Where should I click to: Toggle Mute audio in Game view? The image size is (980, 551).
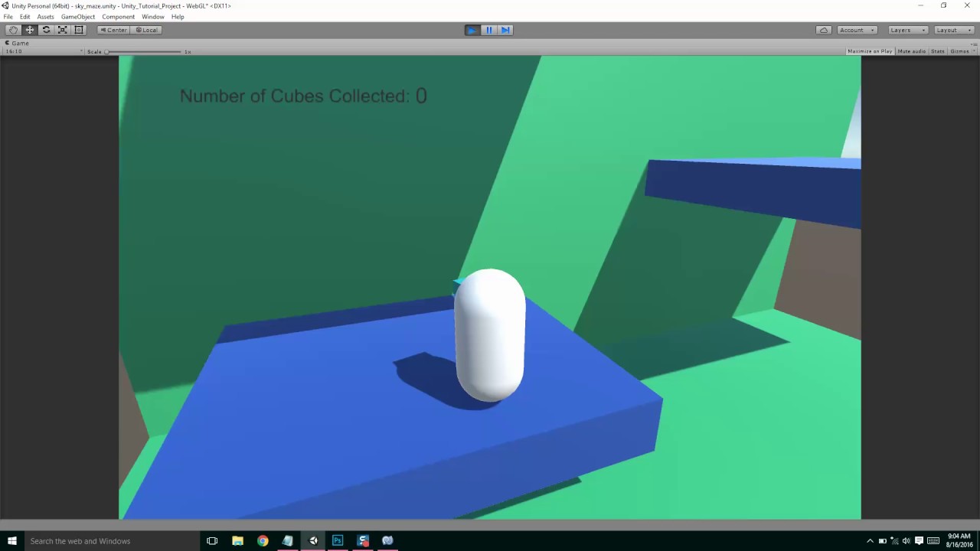click(x=911, y=51)
